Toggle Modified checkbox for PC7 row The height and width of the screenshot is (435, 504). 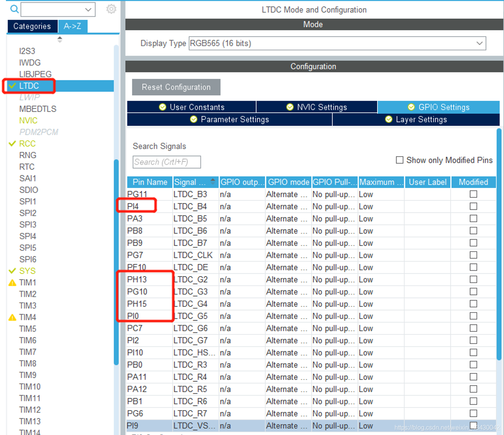[x=473, y=328]
